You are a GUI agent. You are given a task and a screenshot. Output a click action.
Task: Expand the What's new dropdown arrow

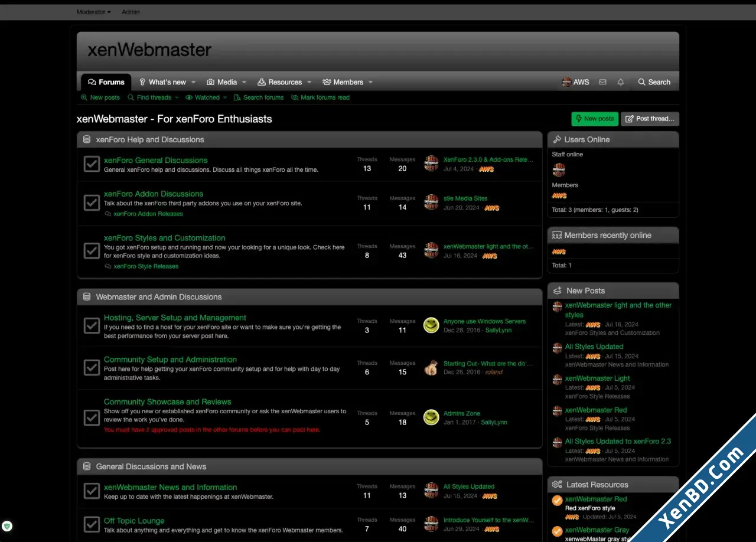[x=193, y=82]
